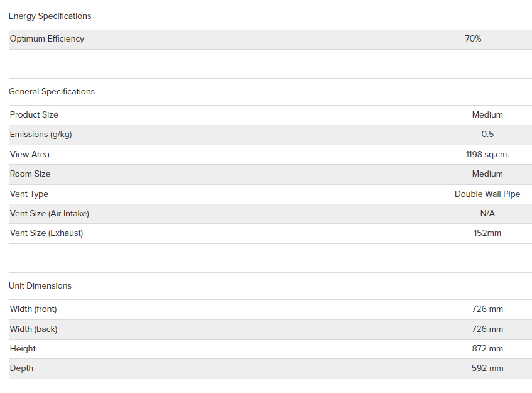The height and width of the screenshot is (393, 532).
Task: Click the Vent Size (Exhaust) label
Action: (46, 233)
